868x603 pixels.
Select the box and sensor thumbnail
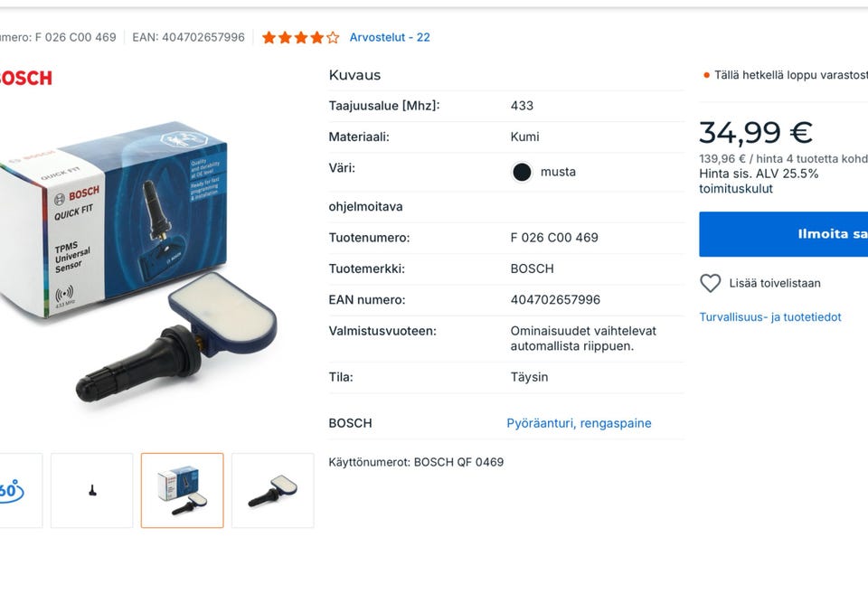(x=182, y=491)
